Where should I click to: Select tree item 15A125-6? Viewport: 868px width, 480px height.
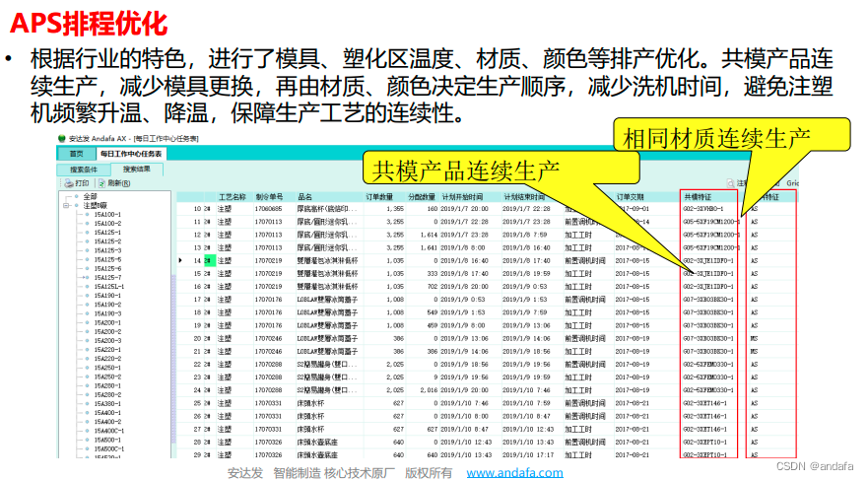pyautogui.click(x=107, y=269)
